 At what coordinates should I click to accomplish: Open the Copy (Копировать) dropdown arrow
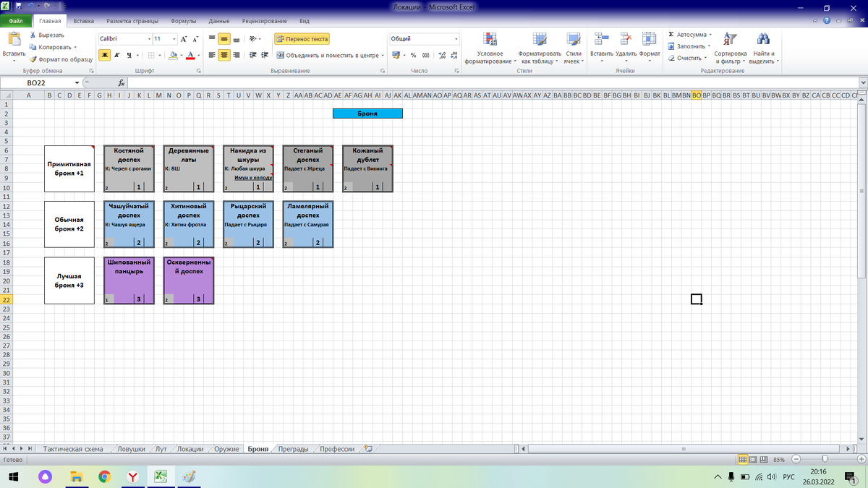coord(75,47)
